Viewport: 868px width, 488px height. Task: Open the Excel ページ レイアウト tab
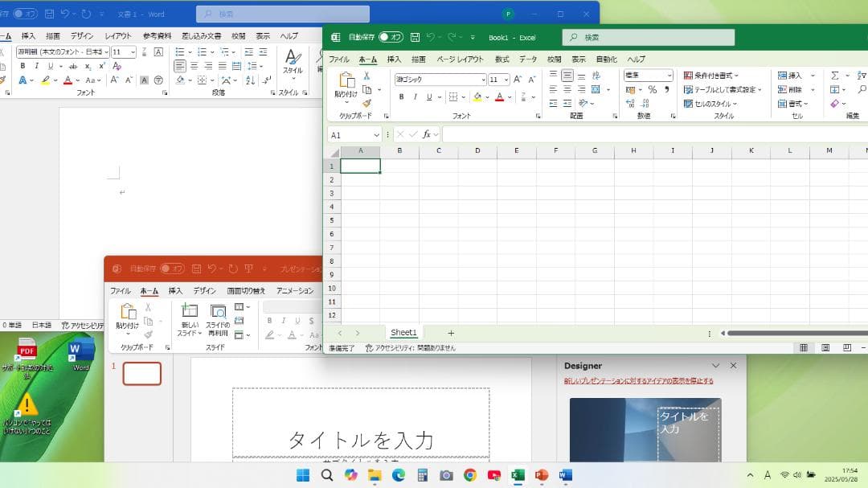460,59
